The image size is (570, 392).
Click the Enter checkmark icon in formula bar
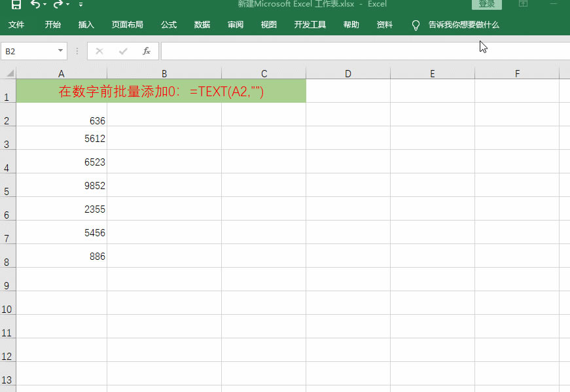tap(123, 51)
